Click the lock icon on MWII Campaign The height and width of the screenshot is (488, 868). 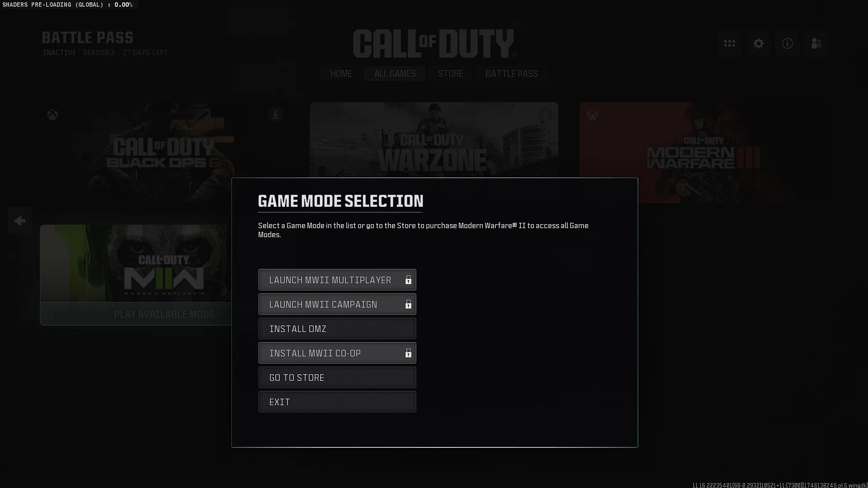408,304
